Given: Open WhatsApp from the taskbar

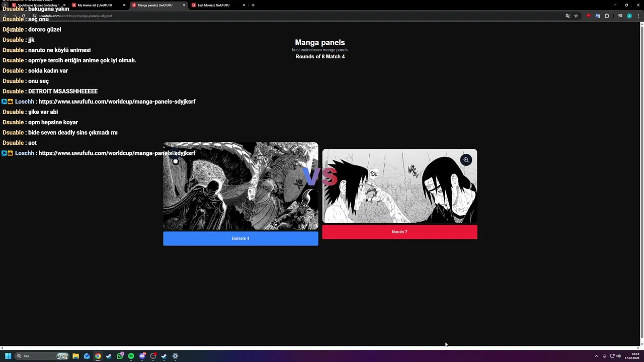Looking at the screenshot, I should 120,356.
